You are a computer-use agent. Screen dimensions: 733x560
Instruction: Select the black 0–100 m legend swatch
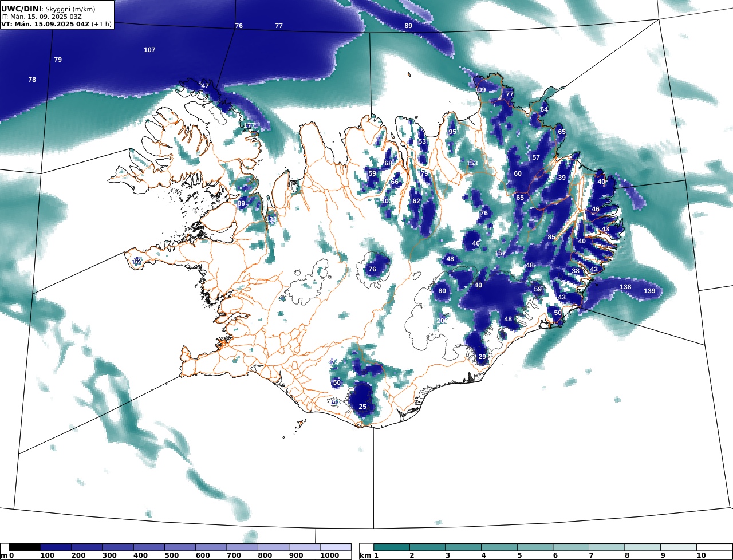pos(25,547)
